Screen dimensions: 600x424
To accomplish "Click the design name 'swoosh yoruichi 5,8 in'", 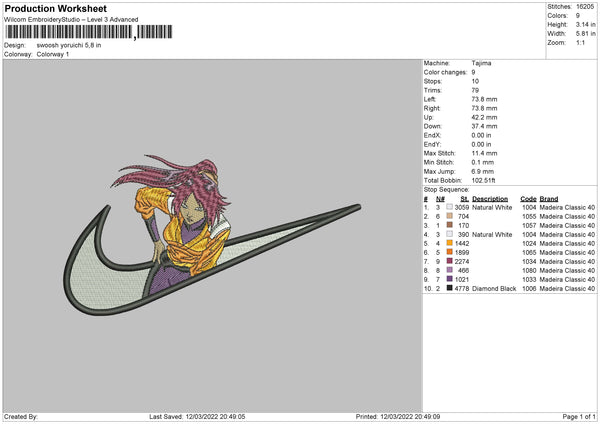I will [69, 45].
